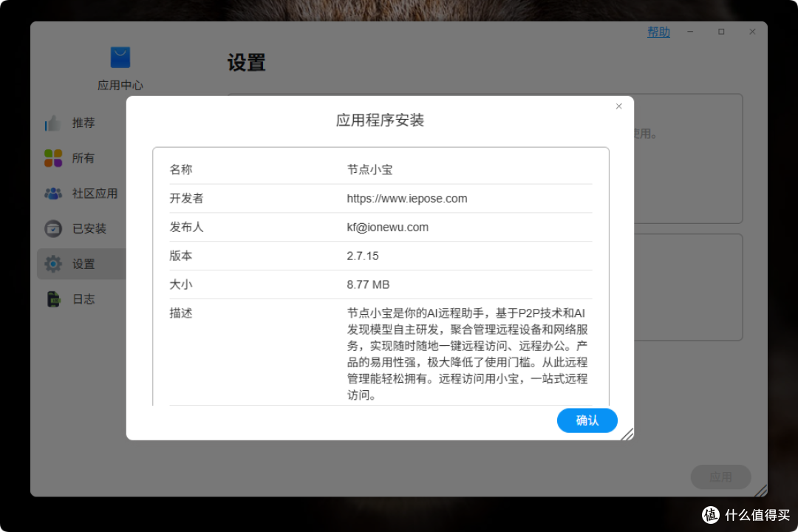Click the 设置 gear icon
This screenshot has width=798, height=532.
(x=53, y=264)
